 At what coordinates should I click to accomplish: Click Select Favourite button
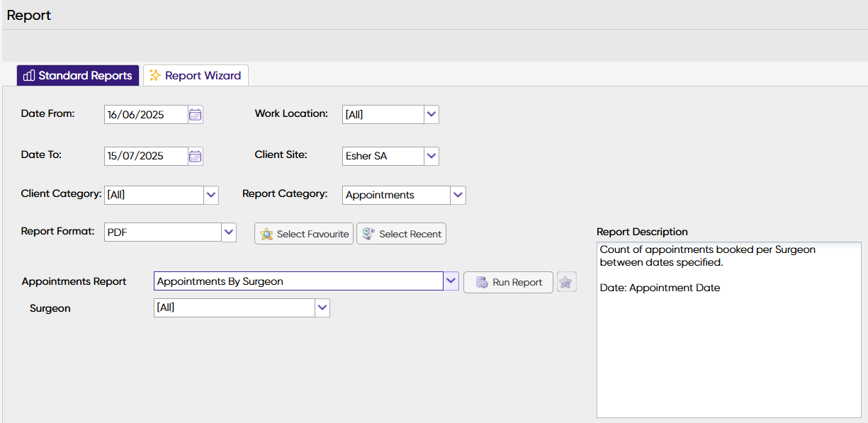pyautogui.click(x=304, y=234)
